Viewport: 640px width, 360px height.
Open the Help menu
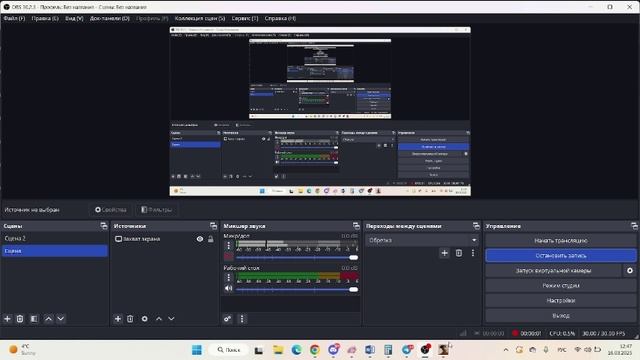tap(280, 18)
